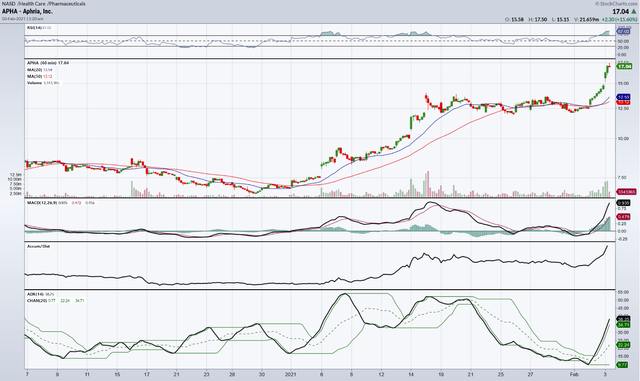Click the 'NASD /Health Care /Pharmaceuticals' sector line
The height and width of the screenshot is (381, 640).
(44, 4)
